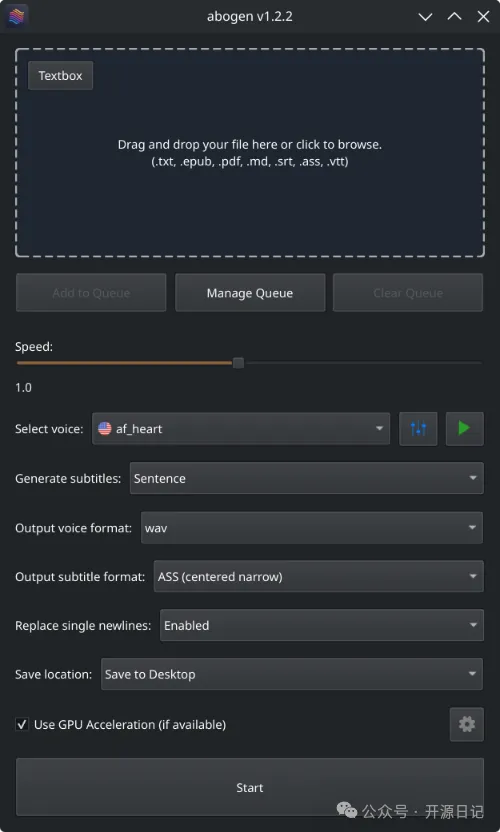Click the Start button
The width and height of the screenshot is (500, 832).
coord(250,787)
